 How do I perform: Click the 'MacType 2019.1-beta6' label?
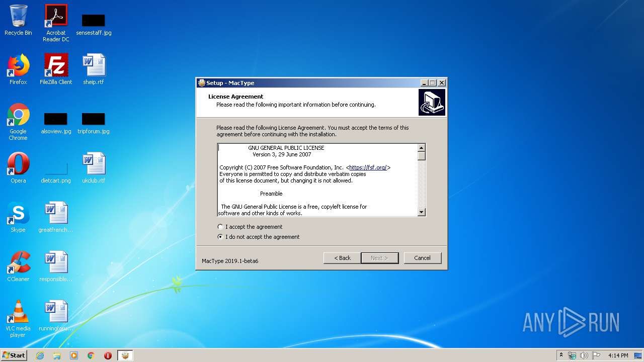tap(230, 261)
